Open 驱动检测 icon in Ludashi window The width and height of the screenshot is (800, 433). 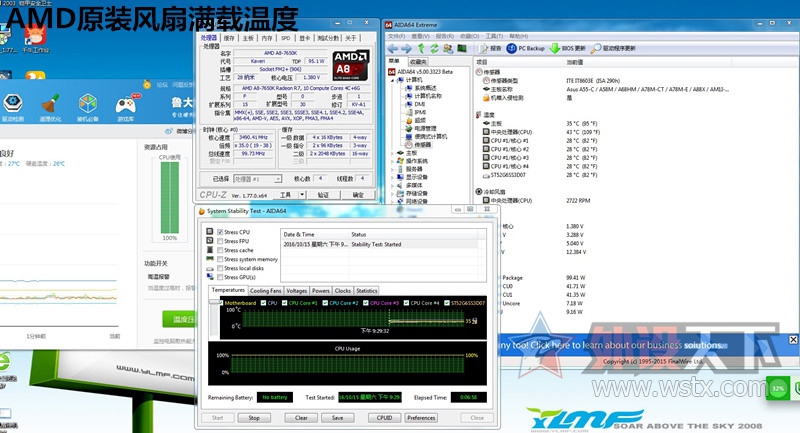point(13,104)
